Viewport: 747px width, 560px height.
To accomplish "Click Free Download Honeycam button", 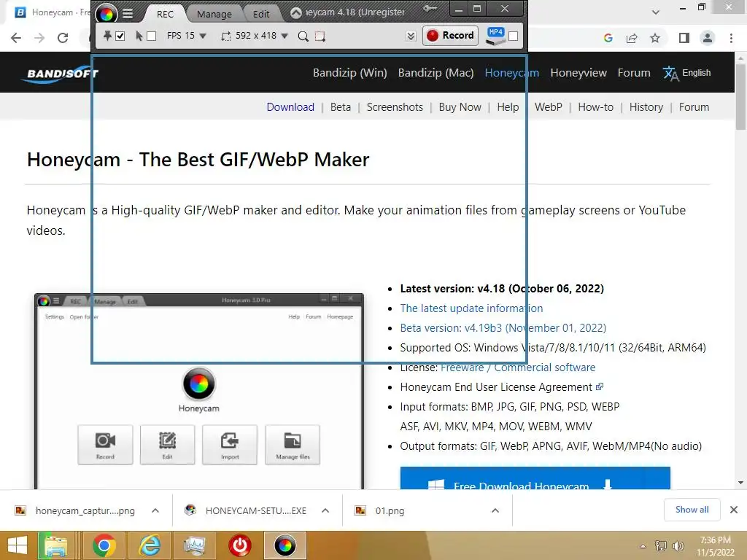I will click(535, 478).
